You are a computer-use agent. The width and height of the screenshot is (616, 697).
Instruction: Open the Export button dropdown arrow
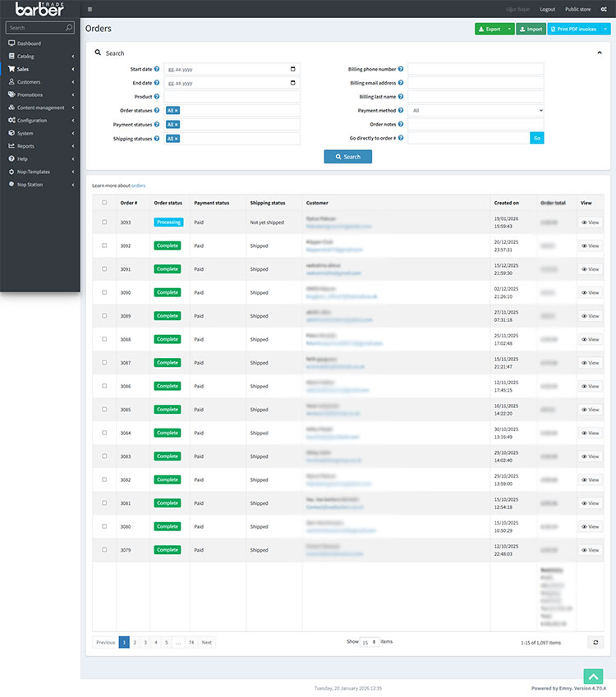pyautogui.click(x=509, y=29)
